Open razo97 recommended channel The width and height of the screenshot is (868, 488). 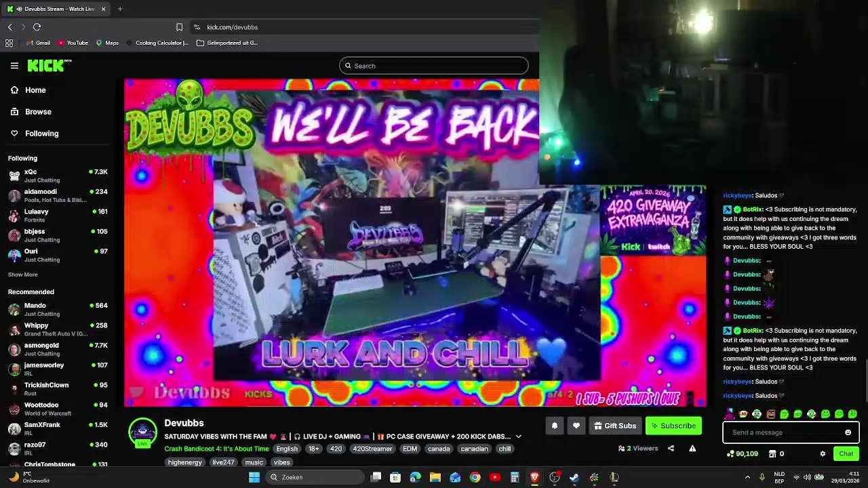58,449
